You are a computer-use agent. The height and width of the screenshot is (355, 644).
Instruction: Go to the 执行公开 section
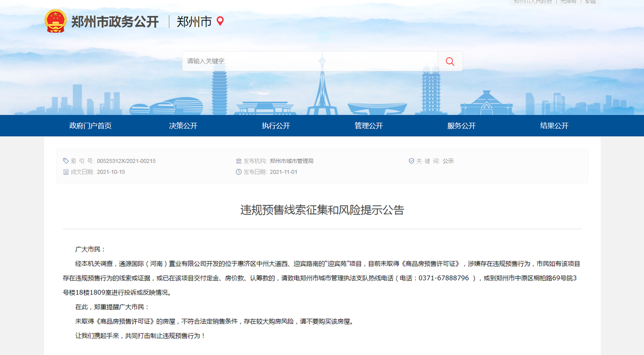(276, 126)
